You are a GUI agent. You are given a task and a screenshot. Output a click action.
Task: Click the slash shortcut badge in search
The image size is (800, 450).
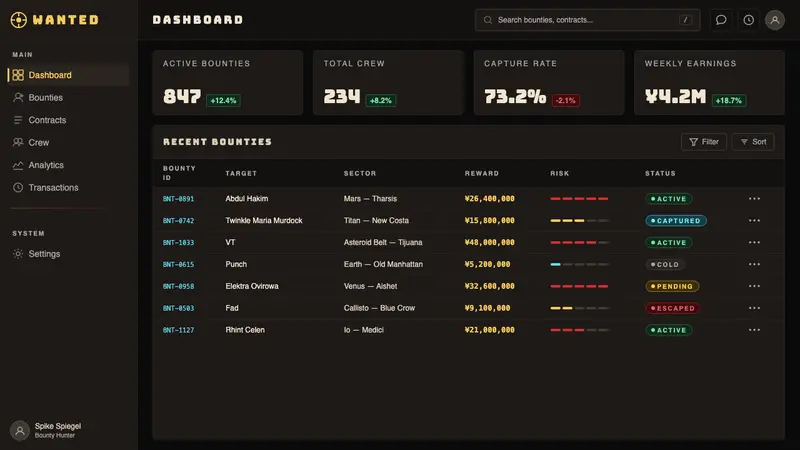[x=685, y=20]
